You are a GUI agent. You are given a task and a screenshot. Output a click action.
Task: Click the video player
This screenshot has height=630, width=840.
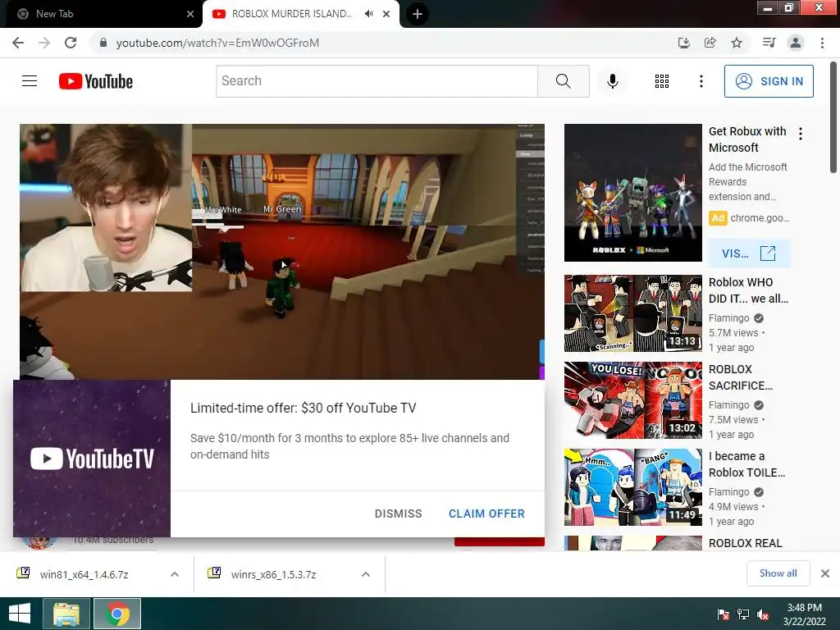282,252
